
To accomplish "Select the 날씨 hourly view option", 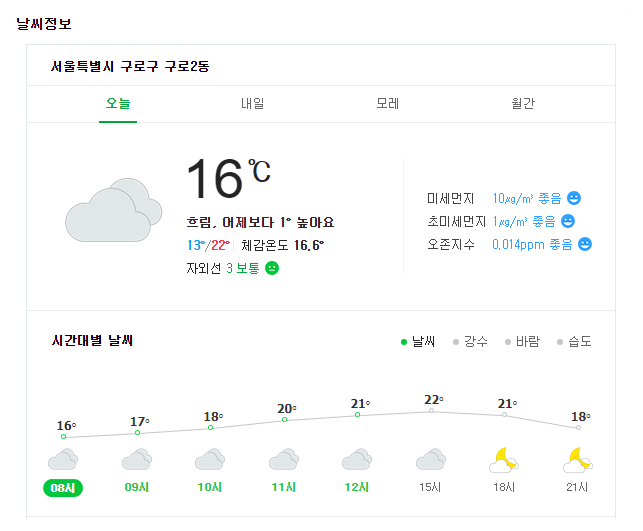I will [x=418, y=341].
